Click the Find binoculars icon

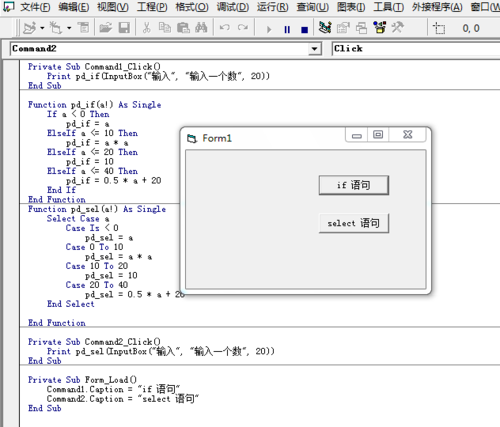tap(201, 28)
